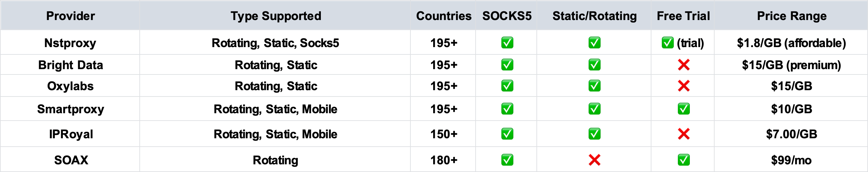868x172 pixels.
Task: Select the Type Supported column header
Action: (276, 16)
